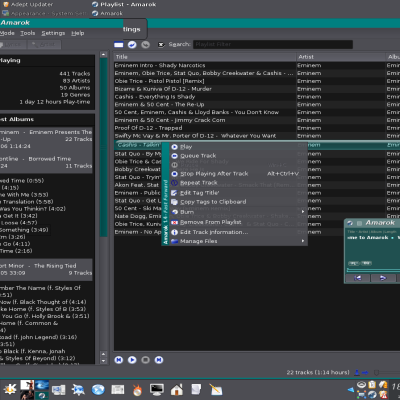Image resolution: width=400 pixels, height=400 pixels.
Task: Click the grey stop button below playlist
Action: (x=145, y=360)
